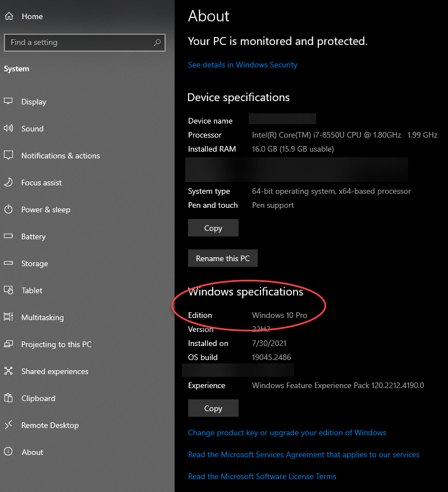
Task: Go to Home settings label
Action: [x=32, y=16]
